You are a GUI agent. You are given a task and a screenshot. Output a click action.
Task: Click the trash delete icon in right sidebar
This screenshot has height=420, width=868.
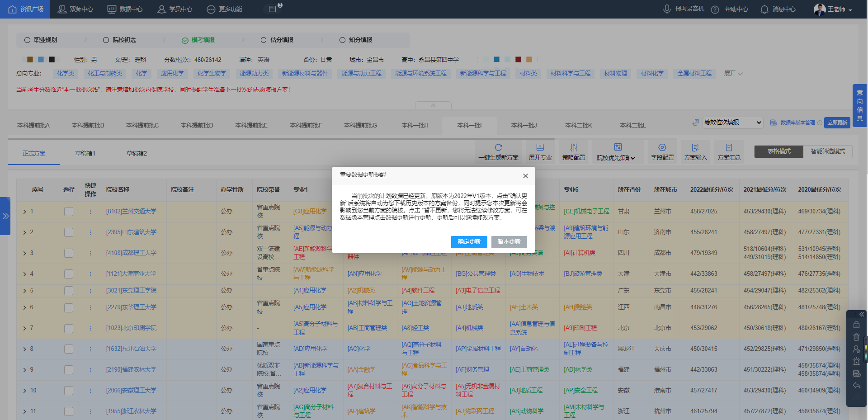click(856, 337)
